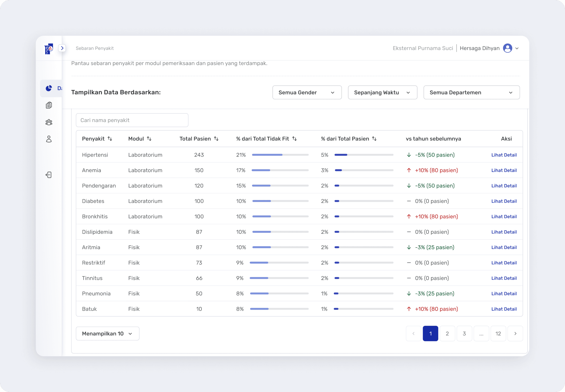Click the Cari nama penyakit search field

click(132, 120)
